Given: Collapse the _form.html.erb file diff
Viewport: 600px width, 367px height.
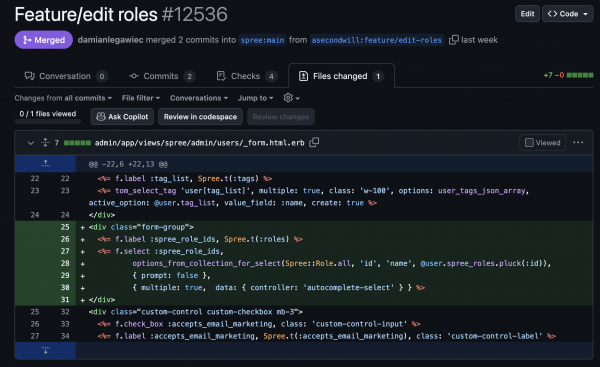Looking at the screenshot, I should tap(31, 143).
